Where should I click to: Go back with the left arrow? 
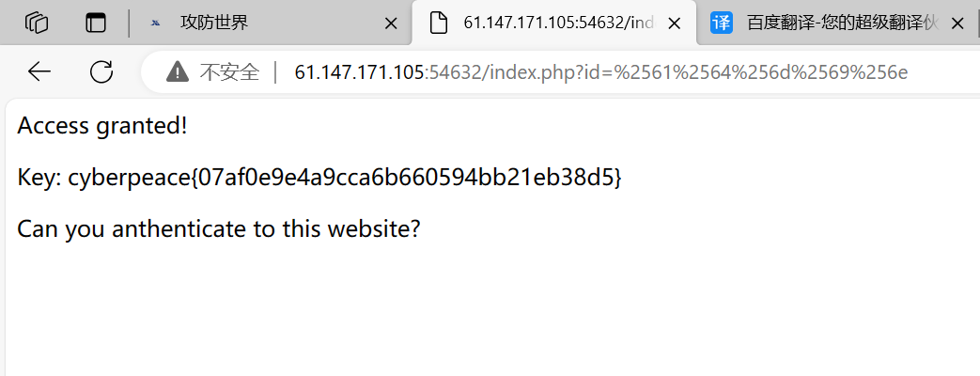39,72
